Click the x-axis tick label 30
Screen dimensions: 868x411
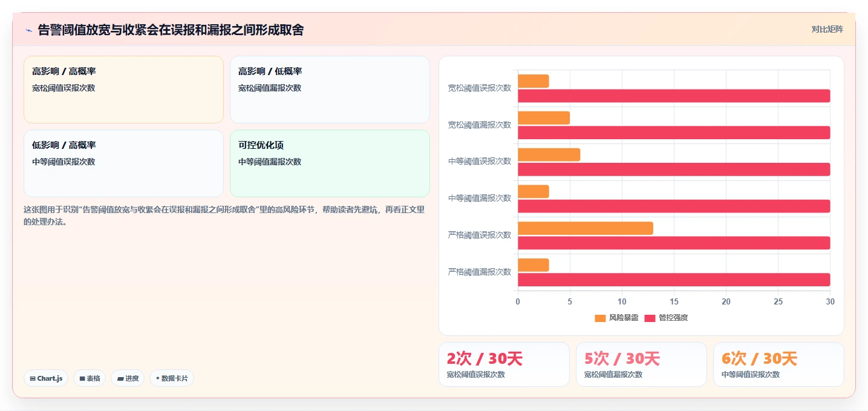[x=830, y=301]
